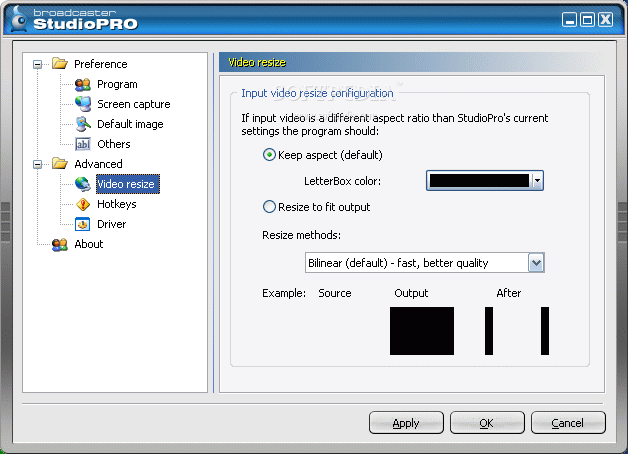Click the Resize methods: label
Screen dimensions: 628x454
point(302,235)
